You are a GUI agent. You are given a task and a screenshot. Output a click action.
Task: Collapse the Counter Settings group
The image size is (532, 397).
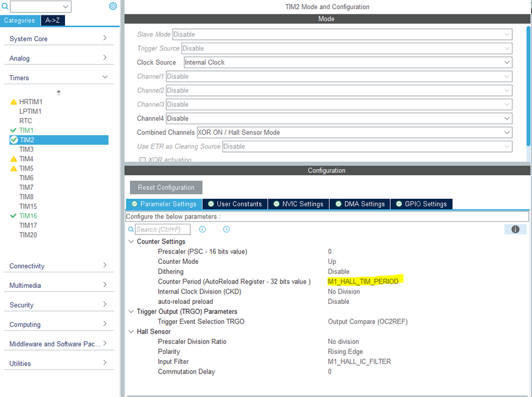click(131, 241)
